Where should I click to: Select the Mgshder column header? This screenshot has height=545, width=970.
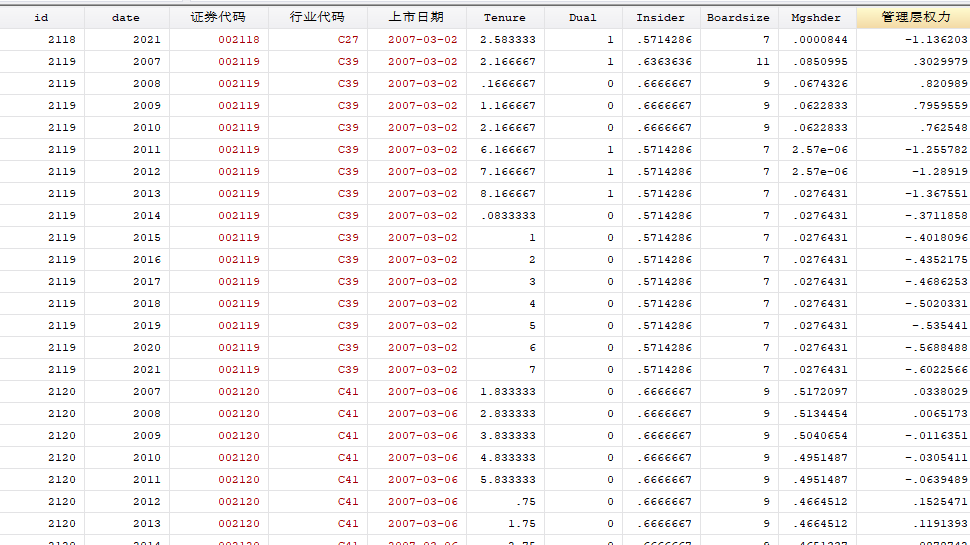pos(816,17)
